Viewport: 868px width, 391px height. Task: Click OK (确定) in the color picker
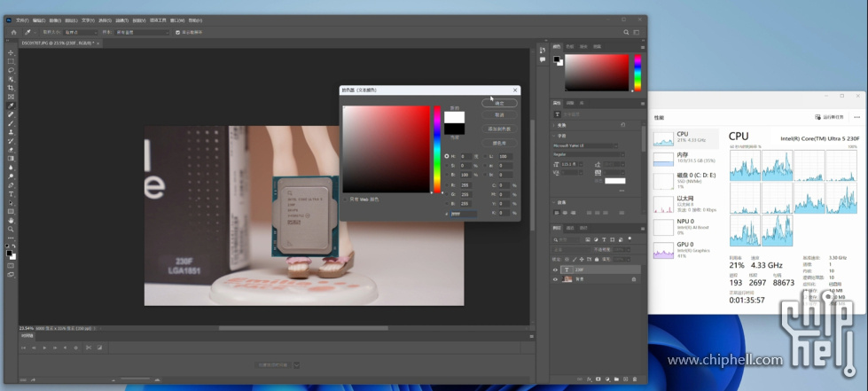pos(499,104)
